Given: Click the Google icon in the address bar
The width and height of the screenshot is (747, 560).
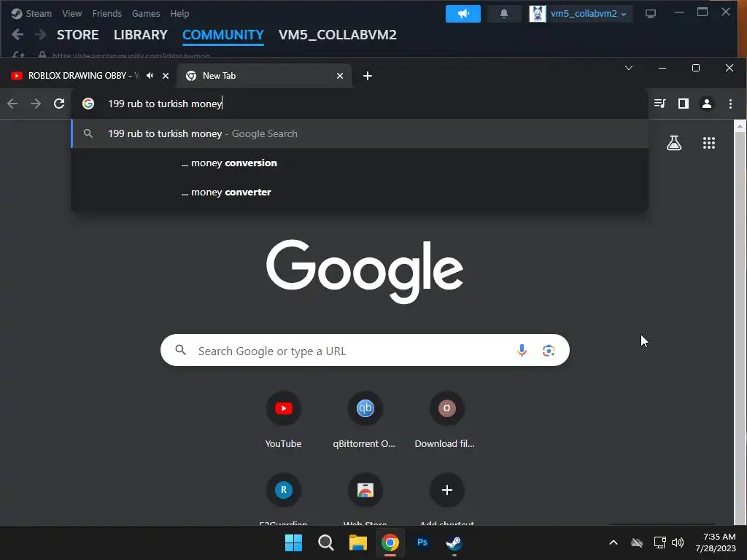Looking at the screenshot, I should pyautogui.click(x=88, y=104).
